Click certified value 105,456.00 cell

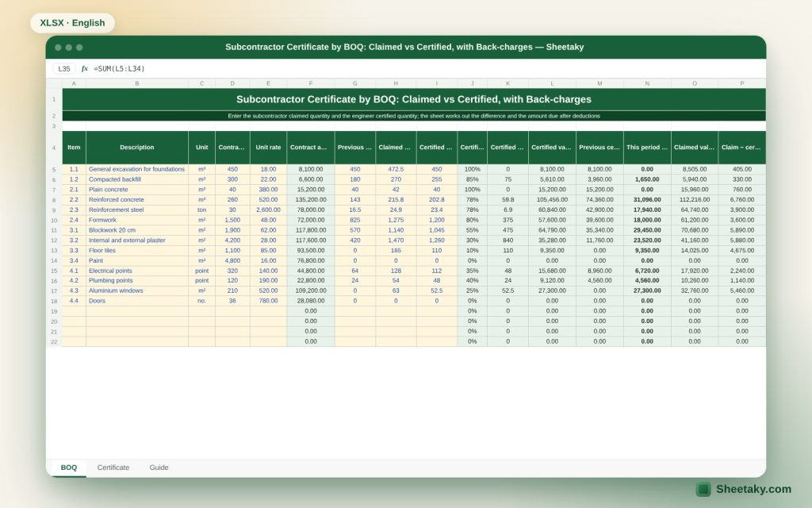point(552,199)
